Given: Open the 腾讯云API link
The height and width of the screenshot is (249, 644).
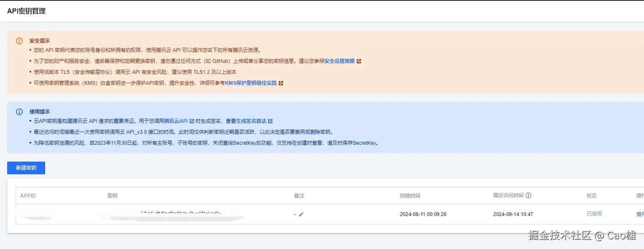Looking at the screenshot, I should [x=176, y=121].
